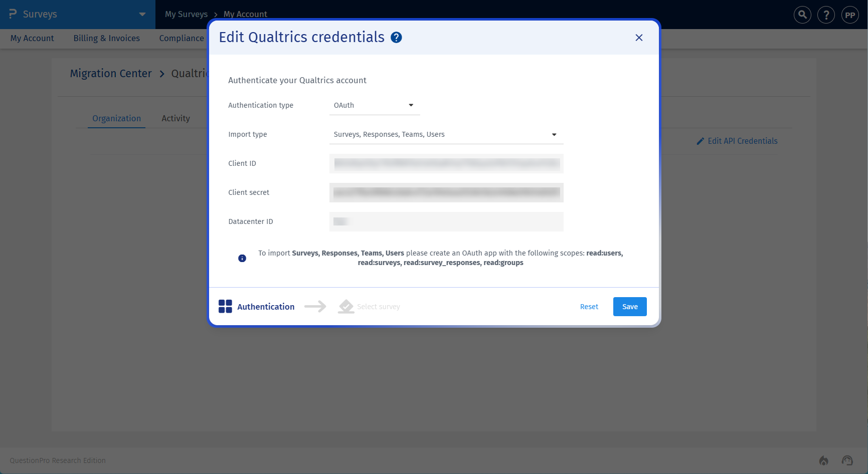Open the Compliance tab
Image resolution: width=868 pixels, height=474 pixels.
pos(182,38)
